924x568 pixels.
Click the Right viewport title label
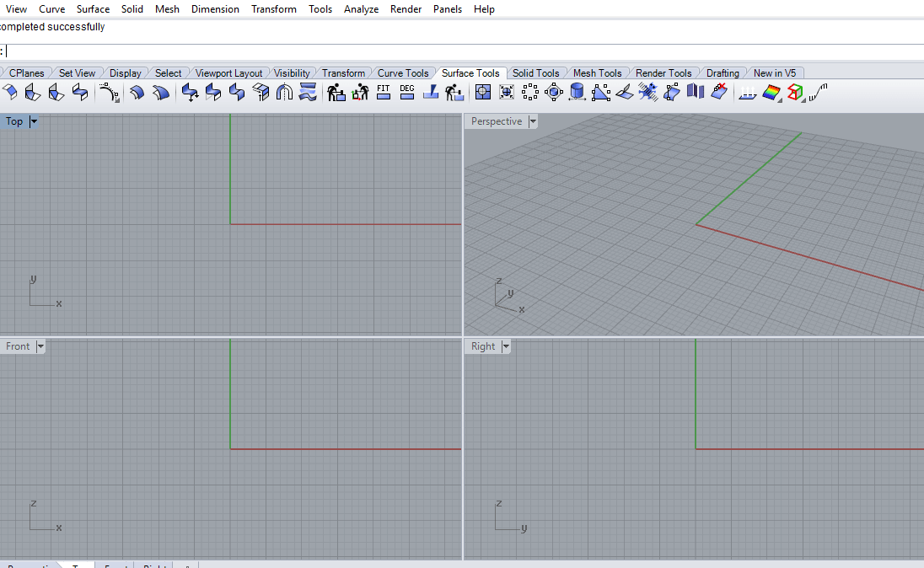(x=483, y=346)
